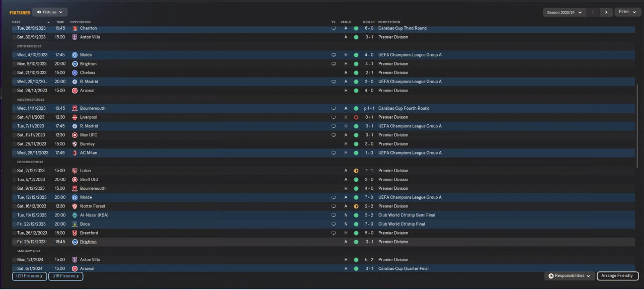Viewport: 644px width, 290px height.
Task: Open the Responsibilities dropdown
Action: 569,276
